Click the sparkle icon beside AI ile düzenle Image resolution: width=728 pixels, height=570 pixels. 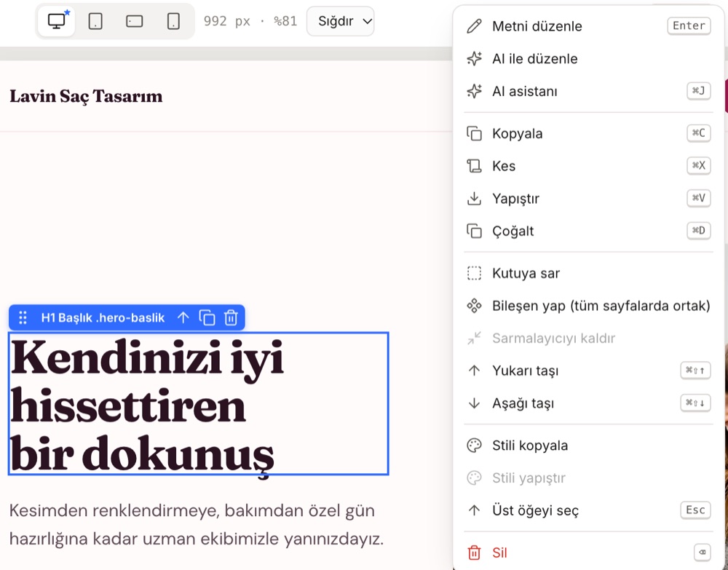474,58
